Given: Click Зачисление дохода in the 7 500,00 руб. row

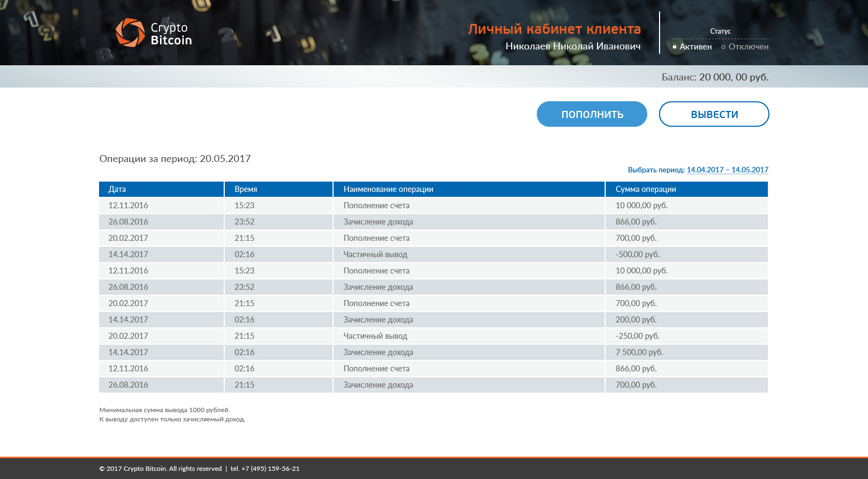Looking at the screenshot, I should 378,352.
